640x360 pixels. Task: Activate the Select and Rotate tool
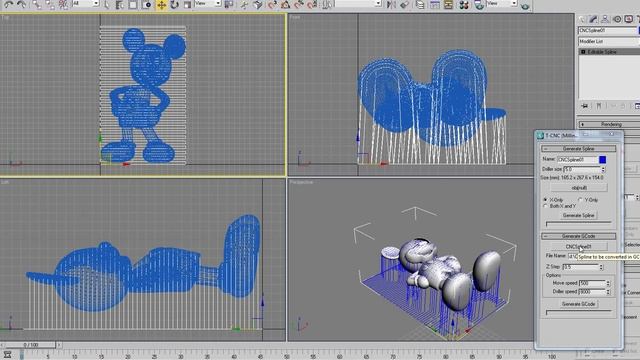coord(175,4)
